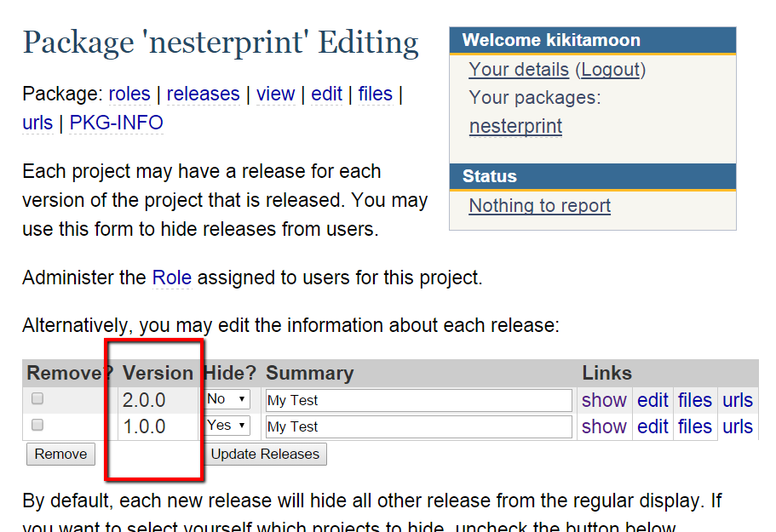
Task: Click the Remove button
Action: (60, 454)
